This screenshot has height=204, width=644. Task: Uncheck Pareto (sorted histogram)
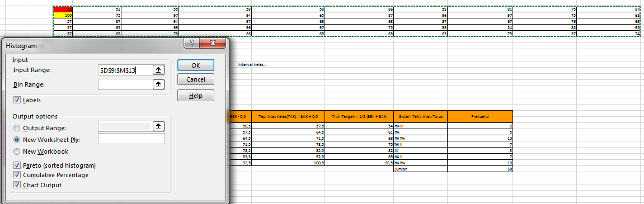tap(17, 165)
